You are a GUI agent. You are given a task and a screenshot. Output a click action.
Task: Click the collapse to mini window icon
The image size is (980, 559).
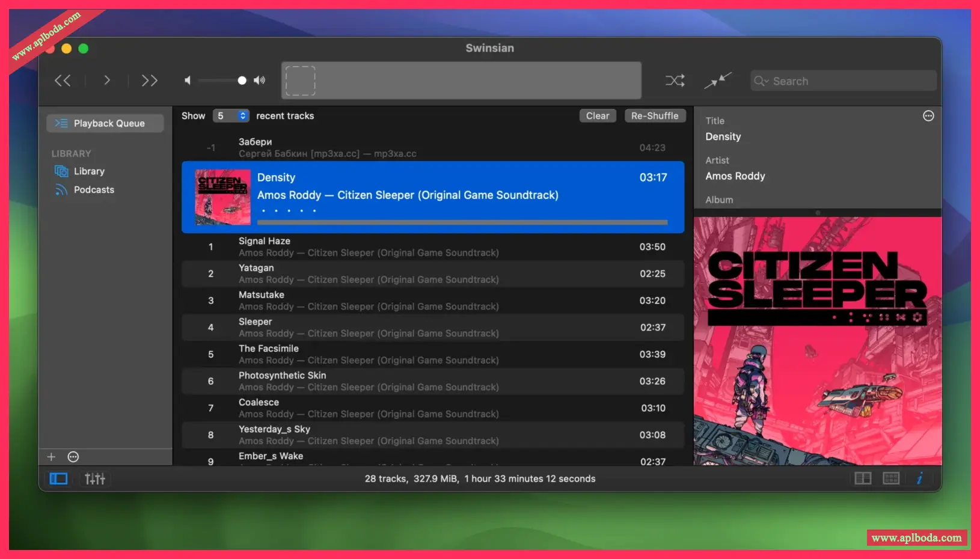pos(718,81)
